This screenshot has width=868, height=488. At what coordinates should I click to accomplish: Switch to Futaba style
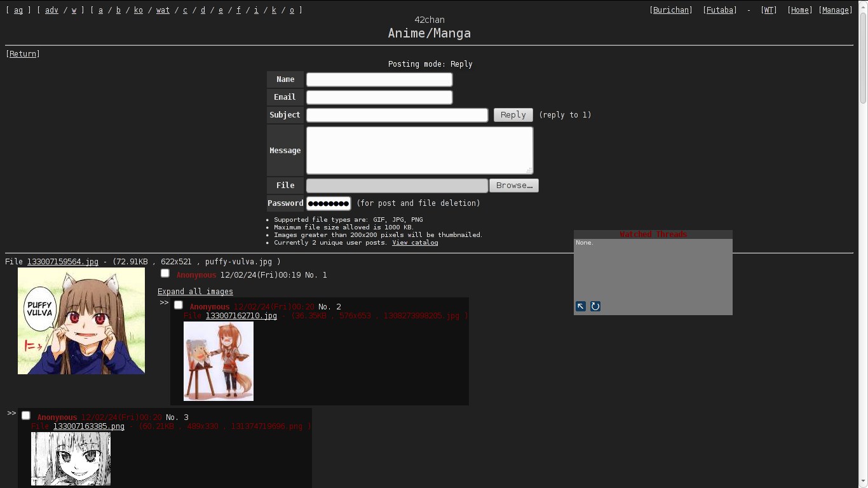point(720,10)
